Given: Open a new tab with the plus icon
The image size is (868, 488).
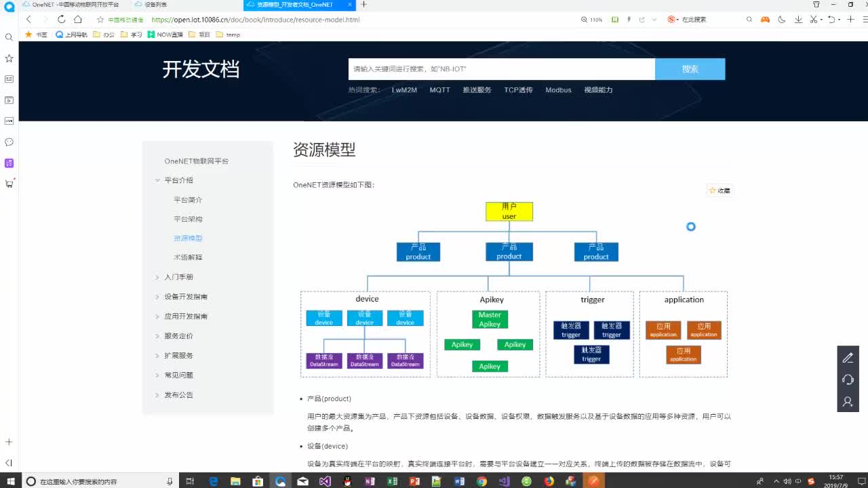Looking at the screenshot, I should (363, 4).
